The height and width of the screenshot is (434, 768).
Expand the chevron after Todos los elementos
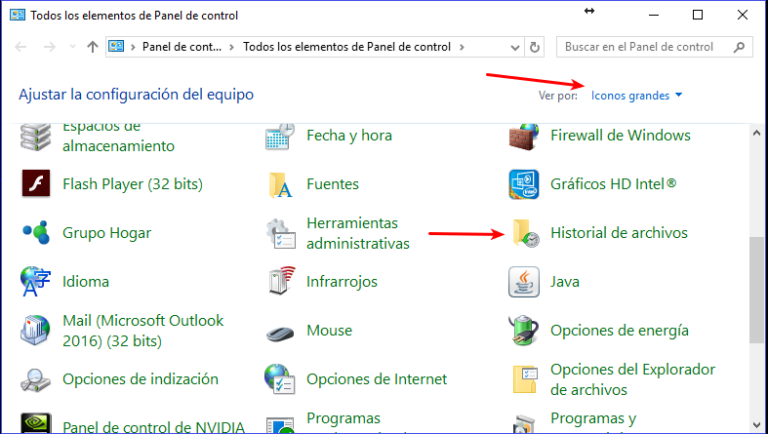(462, 47)
